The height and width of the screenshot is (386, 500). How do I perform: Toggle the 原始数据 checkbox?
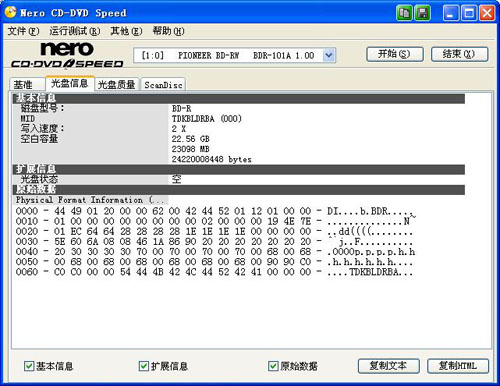pyautogui.click(x=273, y=366)
